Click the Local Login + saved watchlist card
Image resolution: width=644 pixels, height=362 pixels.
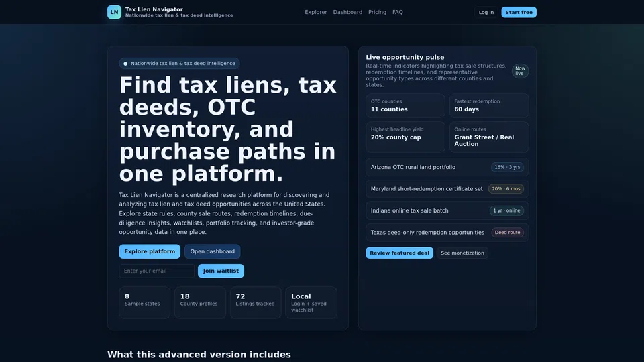311,302
